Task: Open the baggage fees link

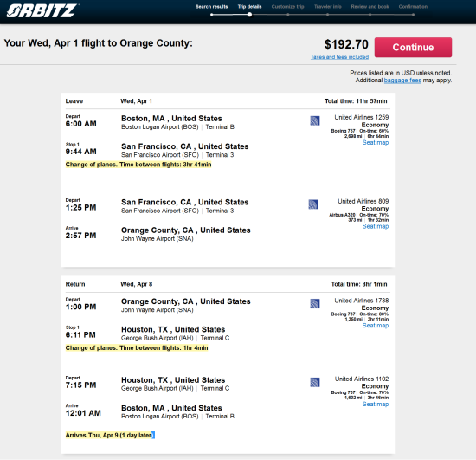Action: (x=402, y=81)
